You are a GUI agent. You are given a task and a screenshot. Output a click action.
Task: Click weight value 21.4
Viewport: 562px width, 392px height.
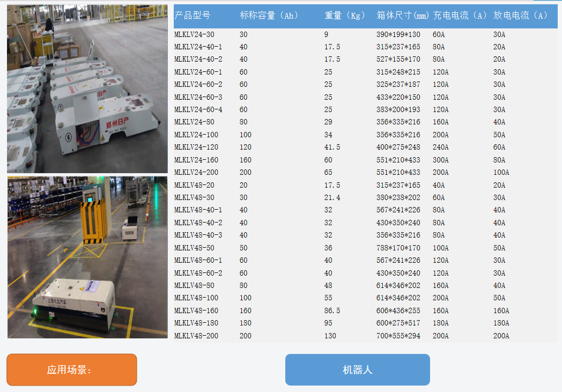[332, 197]
